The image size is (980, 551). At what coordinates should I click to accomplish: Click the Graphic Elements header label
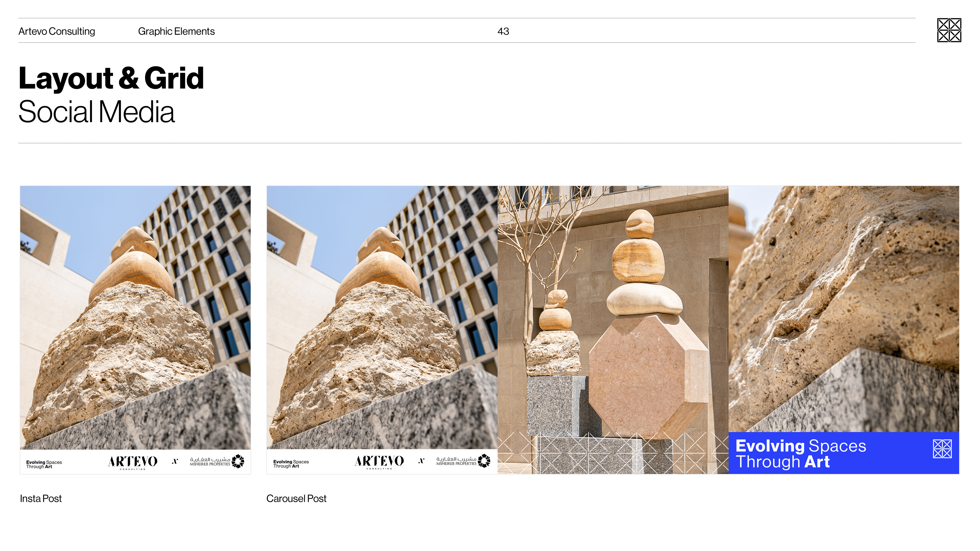(x=176, y=31)
